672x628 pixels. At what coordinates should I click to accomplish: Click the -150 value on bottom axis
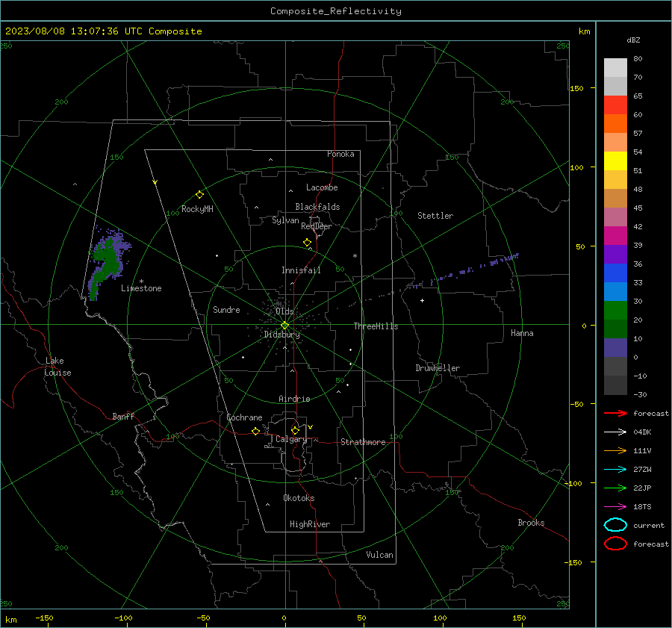pyautogui.click(x=44, y=618)
